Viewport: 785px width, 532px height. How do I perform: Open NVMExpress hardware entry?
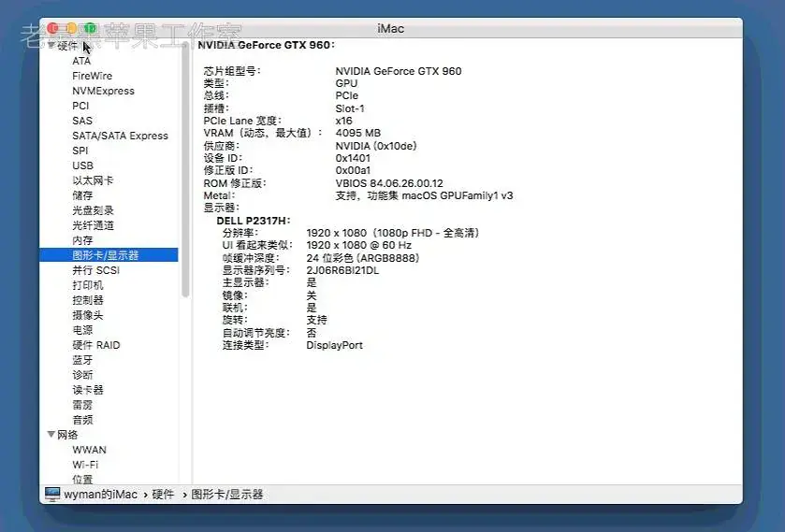tap(103, 91)
